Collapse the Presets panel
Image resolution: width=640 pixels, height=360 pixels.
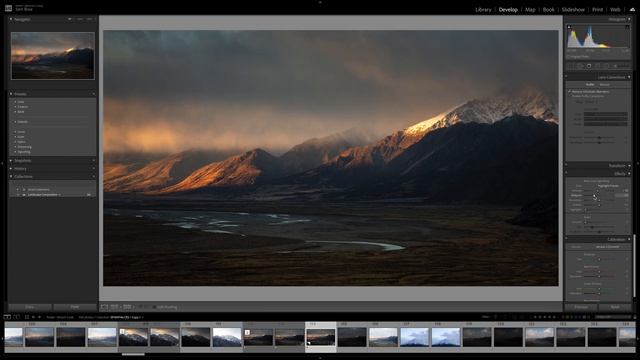(x=11, y=94)
